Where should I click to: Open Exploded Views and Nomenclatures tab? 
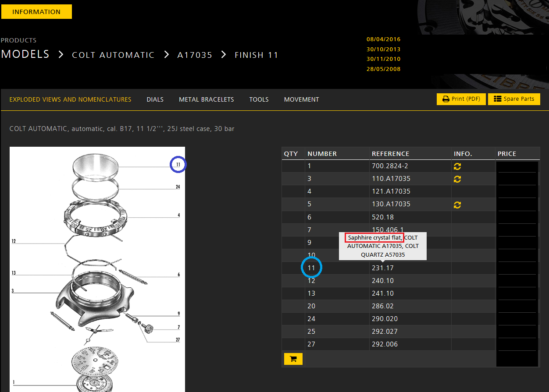[70, 99]
